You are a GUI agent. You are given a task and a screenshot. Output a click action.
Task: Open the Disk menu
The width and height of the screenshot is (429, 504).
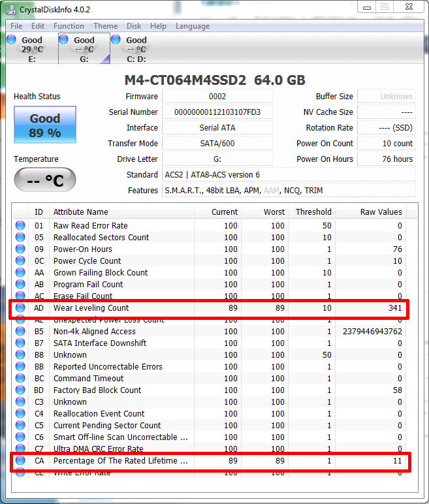[134, 26]
